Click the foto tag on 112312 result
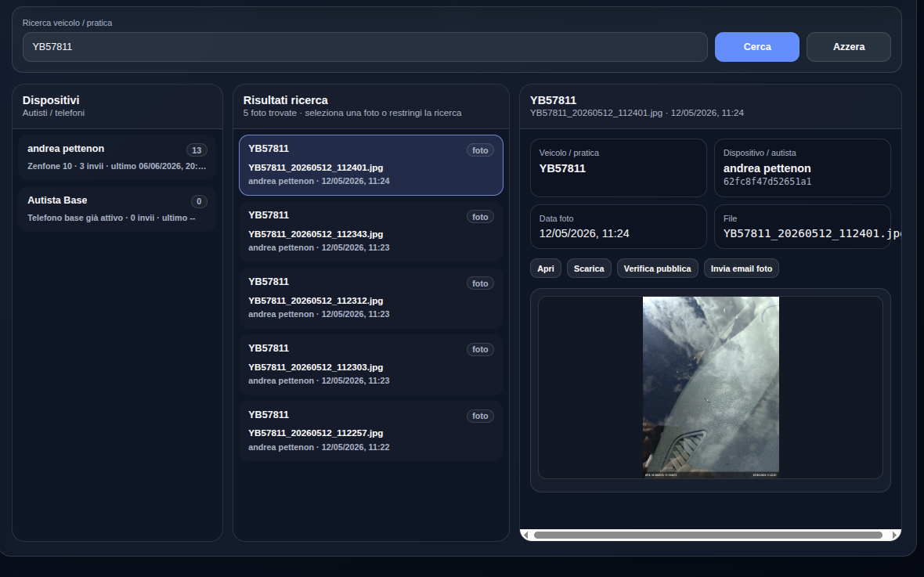This screenshot has width=924, height=577. coord(480,283)
